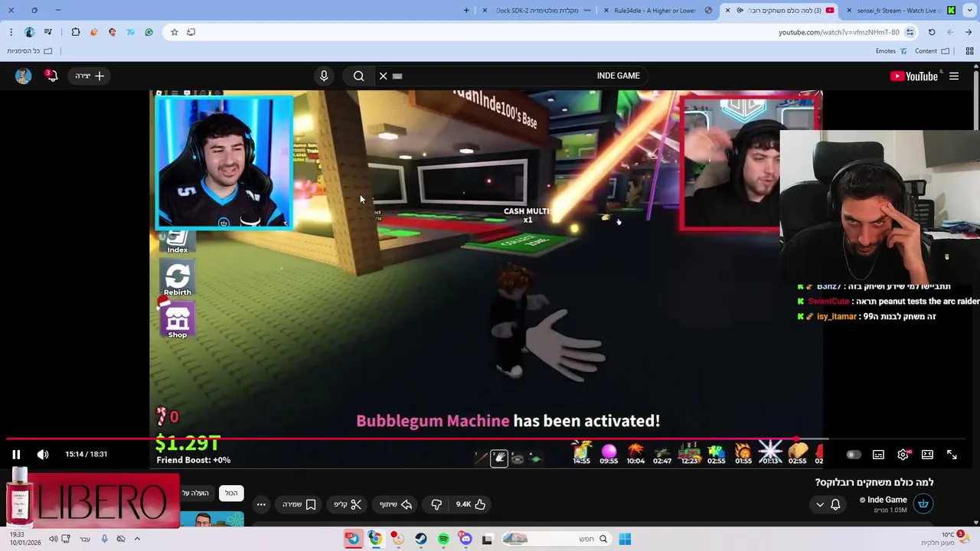This screenshot has height=551, width=980.
Task: Open the Inde Game channel link
Action: pyautogui.click(x=887, y=500)
